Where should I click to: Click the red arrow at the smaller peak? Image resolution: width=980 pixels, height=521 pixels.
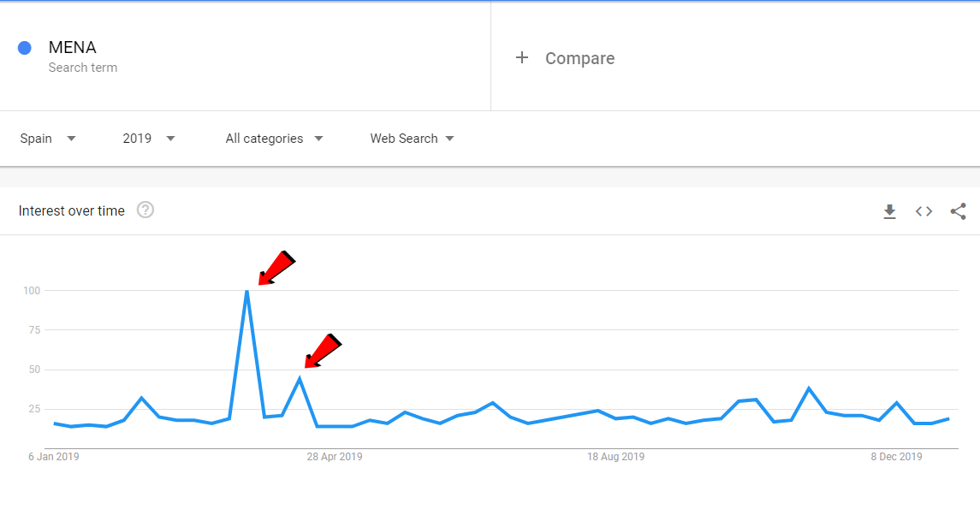(324, 351)
